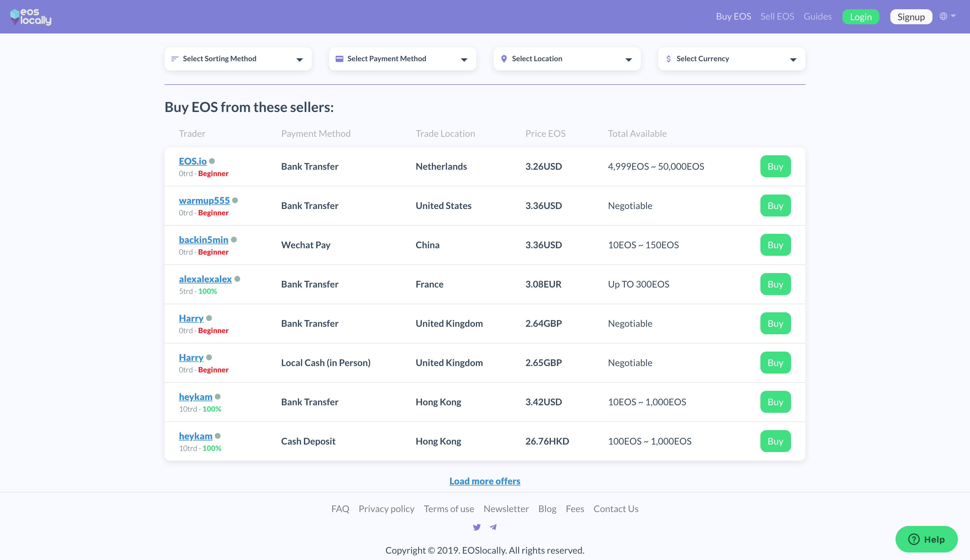Click the Twitter bird icon in the footer
970x560 pixels.
click(477, 527)
